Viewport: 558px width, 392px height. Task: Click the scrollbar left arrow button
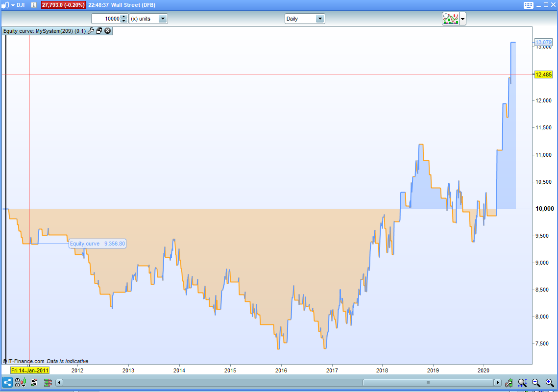(x=59, y=383)
